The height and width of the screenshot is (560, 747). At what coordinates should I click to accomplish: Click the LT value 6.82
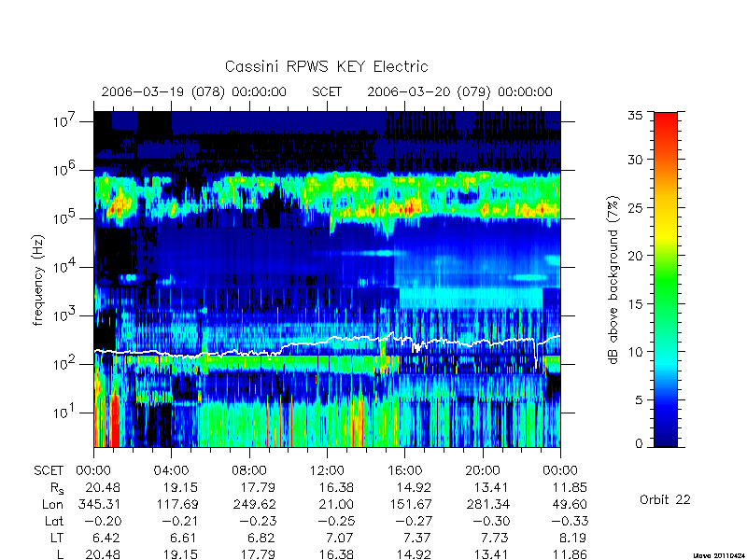click(261, 538)
